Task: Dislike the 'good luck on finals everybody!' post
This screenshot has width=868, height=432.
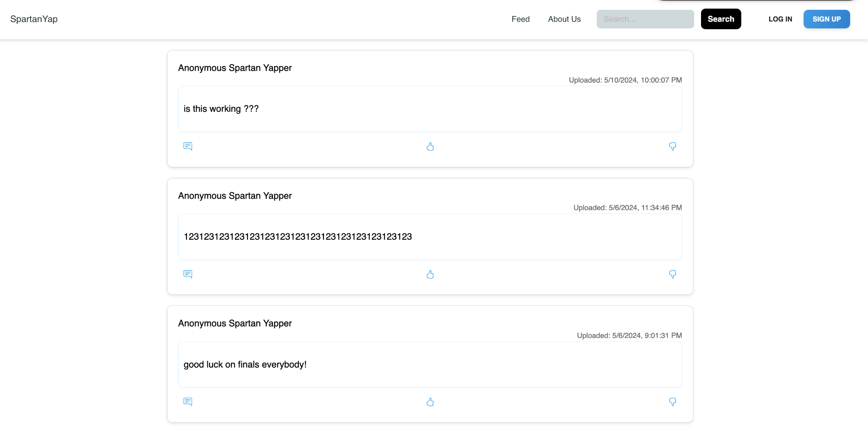Action: click(x=673, y=402)
